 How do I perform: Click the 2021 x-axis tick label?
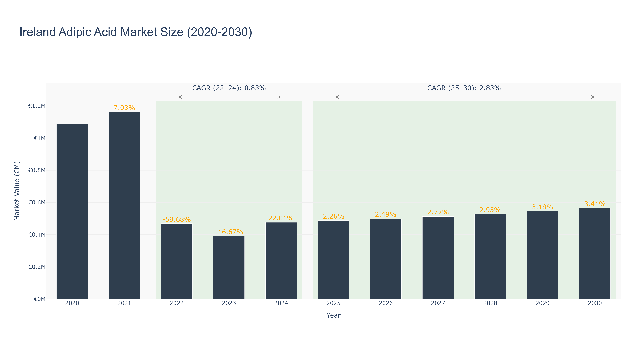pos(124,303)
